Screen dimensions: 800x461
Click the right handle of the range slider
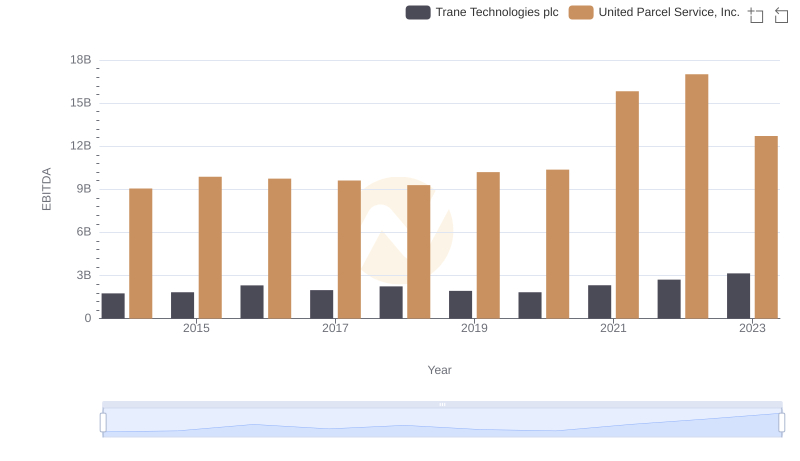click(781, 423)
